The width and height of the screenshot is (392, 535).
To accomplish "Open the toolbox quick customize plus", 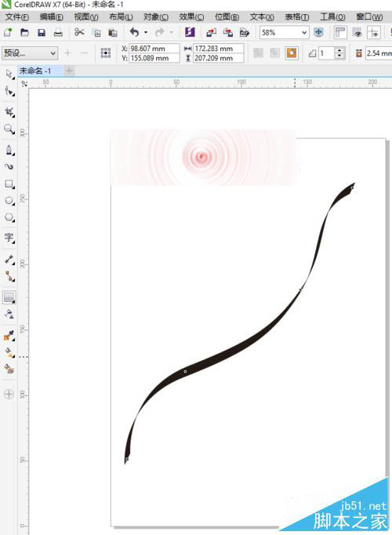I will 9,394.
